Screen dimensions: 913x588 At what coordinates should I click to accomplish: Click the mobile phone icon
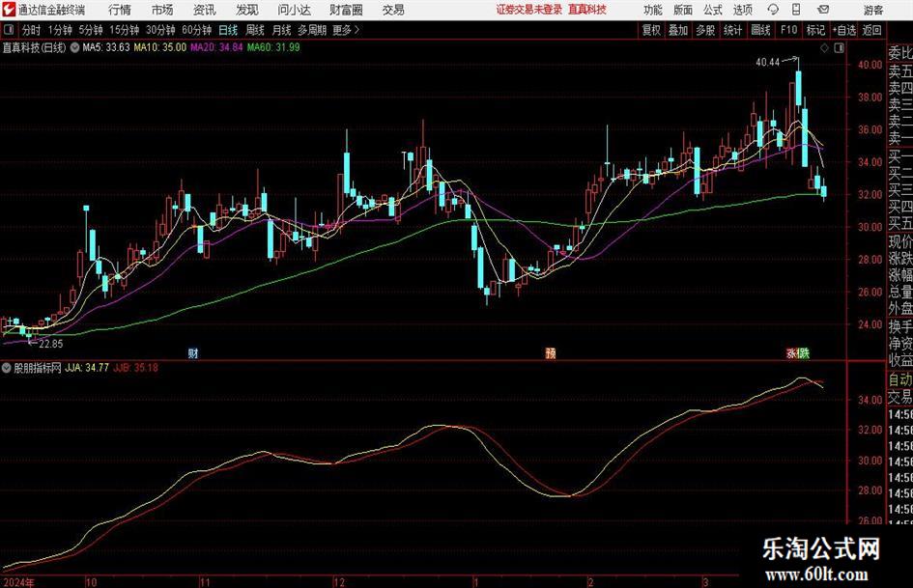[x=796, y=10]
